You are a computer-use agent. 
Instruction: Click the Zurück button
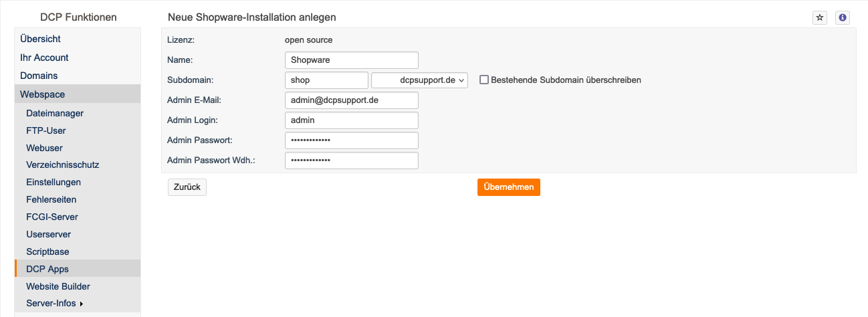[x=187, y=187]
